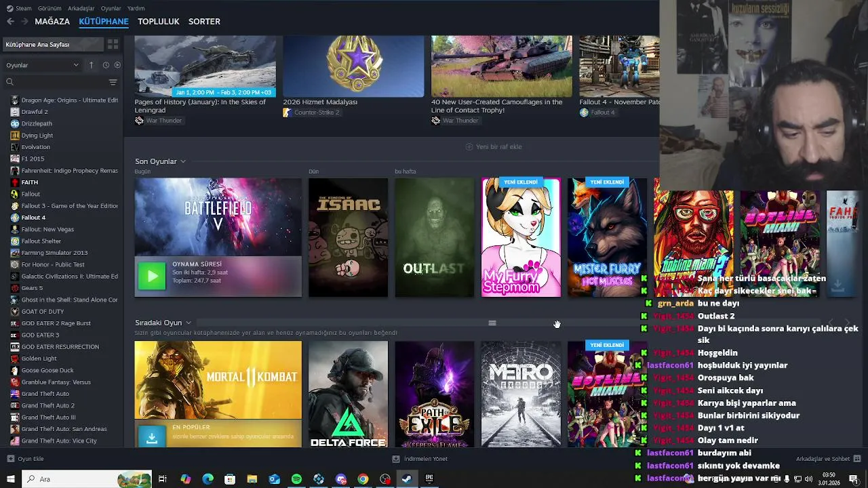Image resolution: width=868 pixels, height=488 pixels.
Task: Open My Furry Stepmom cover
Action: [521, 237]
